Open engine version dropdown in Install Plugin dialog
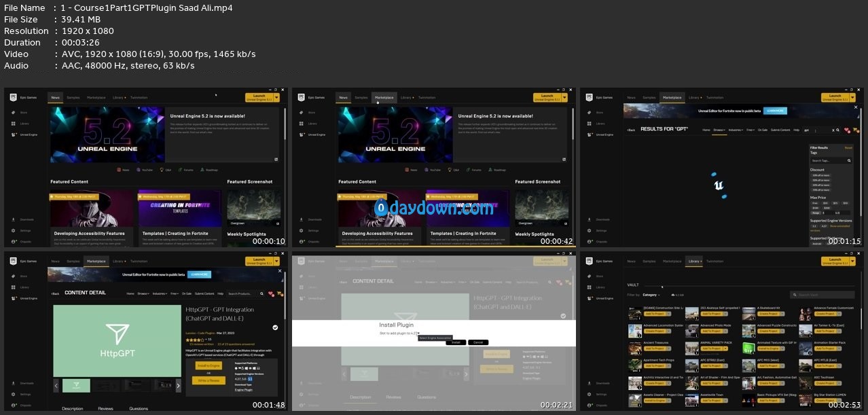Viewport: 868px width, 415px height. pyautogui.click(x=417, y=333)
